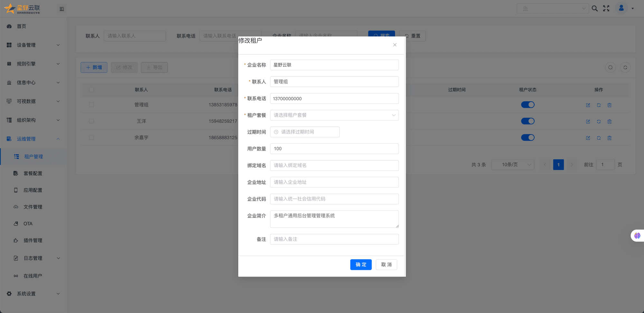Click the edit icon in the 管理组 row
The width and height of the screenshot is (644, 313).
(x=588, y=105)
